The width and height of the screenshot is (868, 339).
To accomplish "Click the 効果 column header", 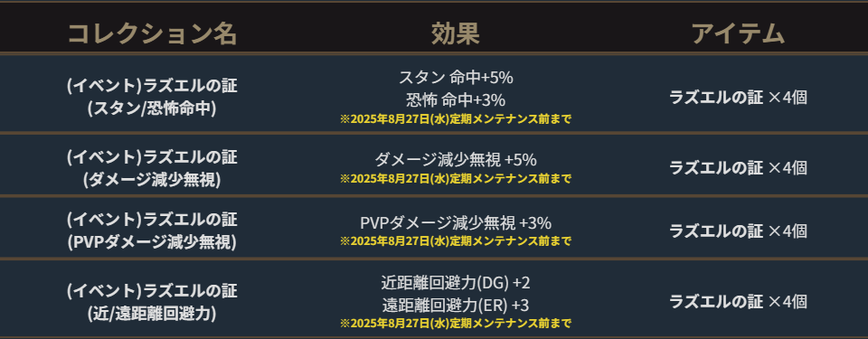I will (456, 34).
